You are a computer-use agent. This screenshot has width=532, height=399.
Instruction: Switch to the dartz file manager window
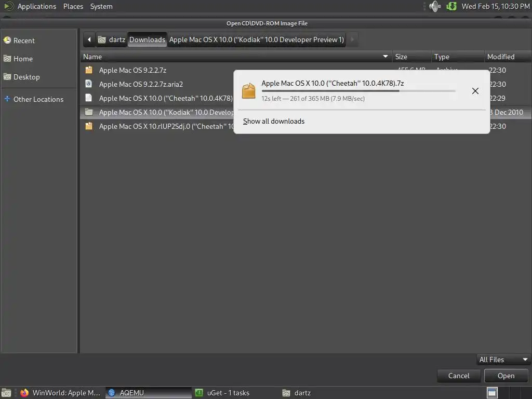pyautogui.click(x=322, y=393)
